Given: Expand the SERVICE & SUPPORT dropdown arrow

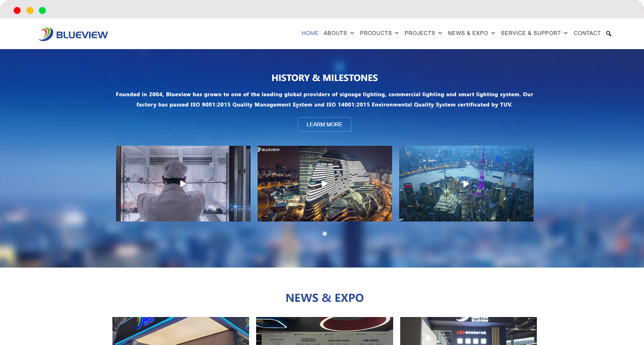Looking at the screenshot, I should 566,33.
